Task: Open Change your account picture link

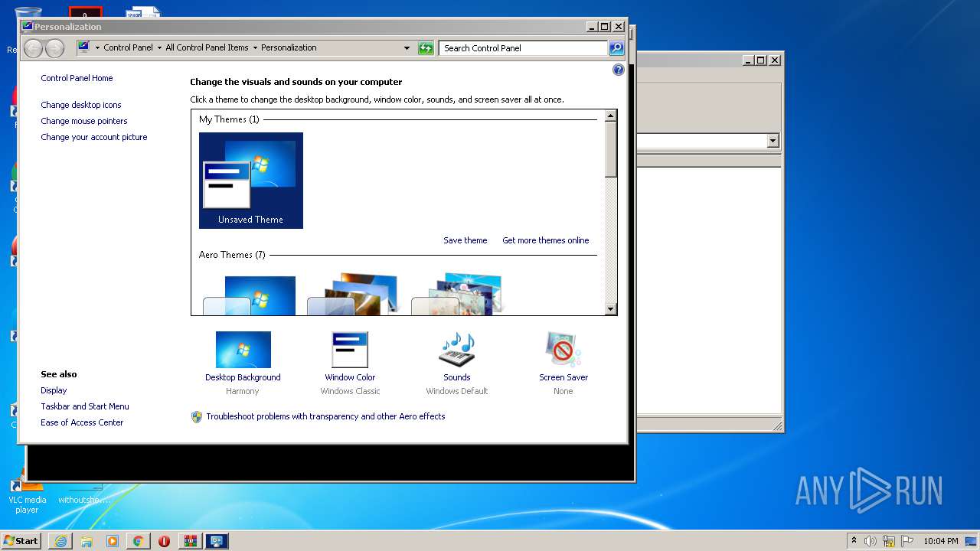Action: click(94, 137)
